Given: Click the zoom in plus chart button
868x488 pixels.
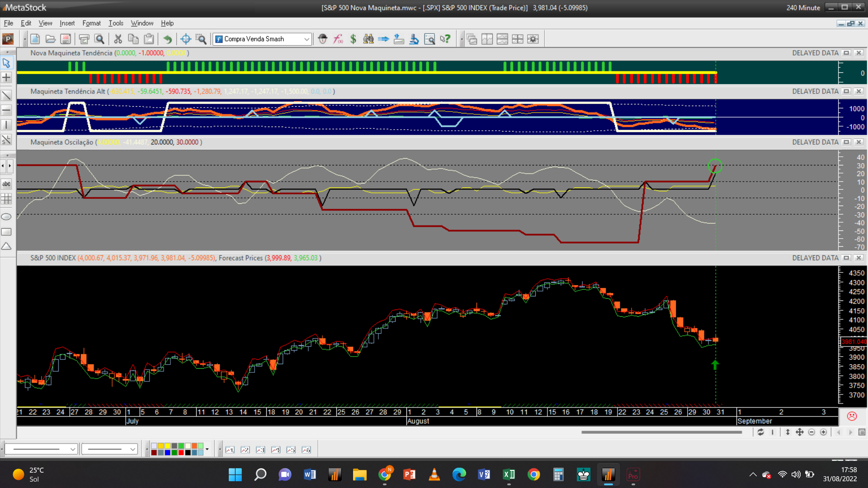Looking at the screenshot, I should (823, 432).
